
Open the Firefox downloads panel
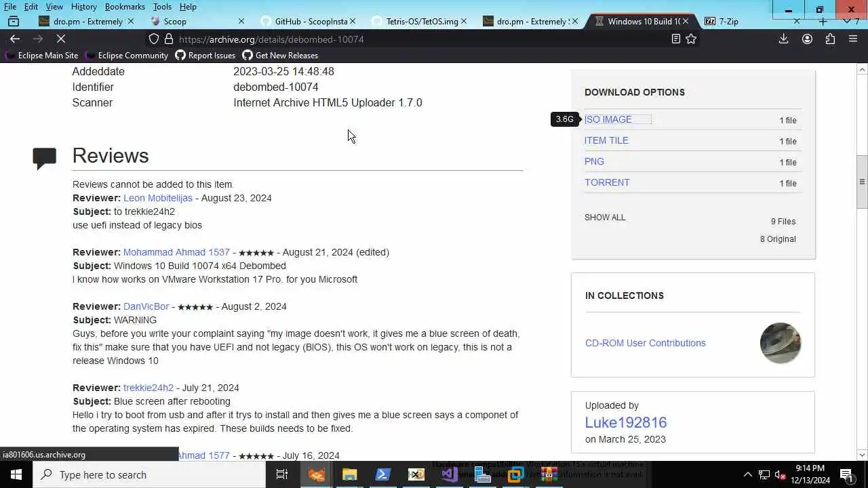tap(783, 39)
